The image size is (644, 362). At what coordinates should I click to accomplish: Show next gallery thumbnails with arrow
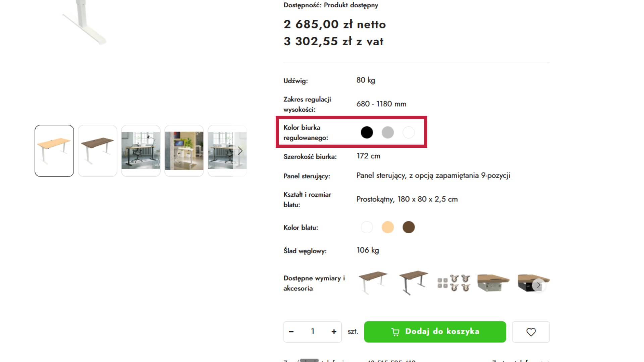240,151
